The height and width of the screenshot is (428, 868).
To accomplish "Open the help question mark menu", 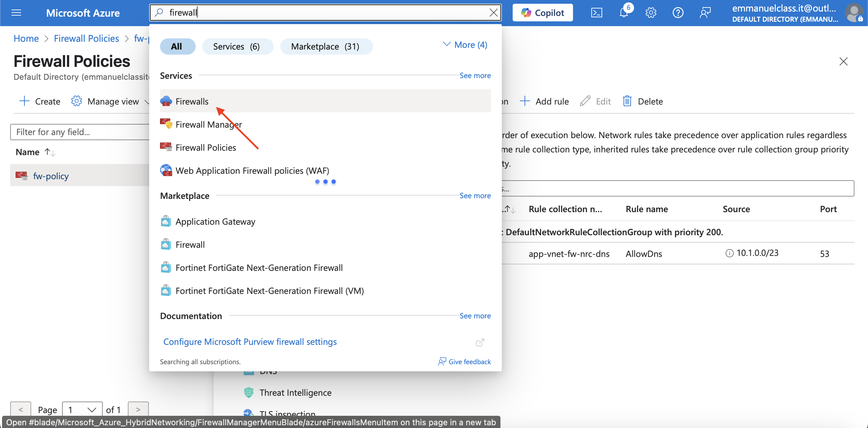I will 678,13.
